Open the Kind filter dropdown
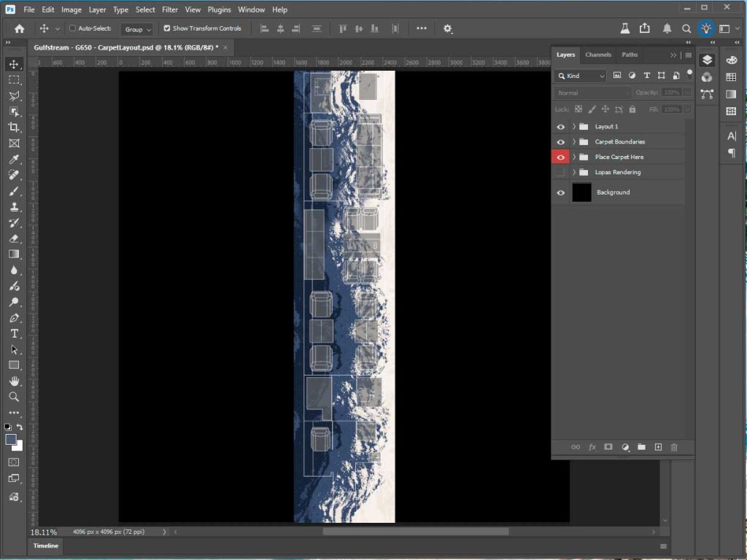 point(580,75)
